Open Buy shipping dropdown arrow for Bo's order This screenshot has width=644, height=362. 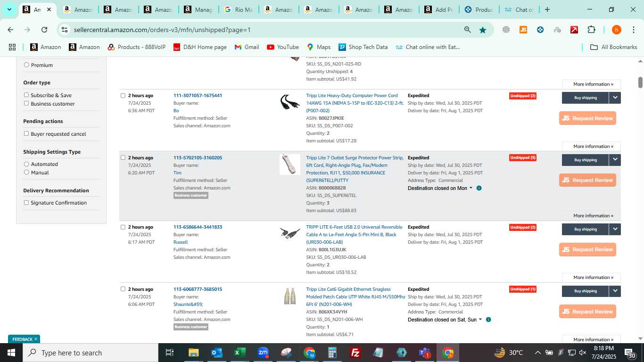[x=615, y=98]
